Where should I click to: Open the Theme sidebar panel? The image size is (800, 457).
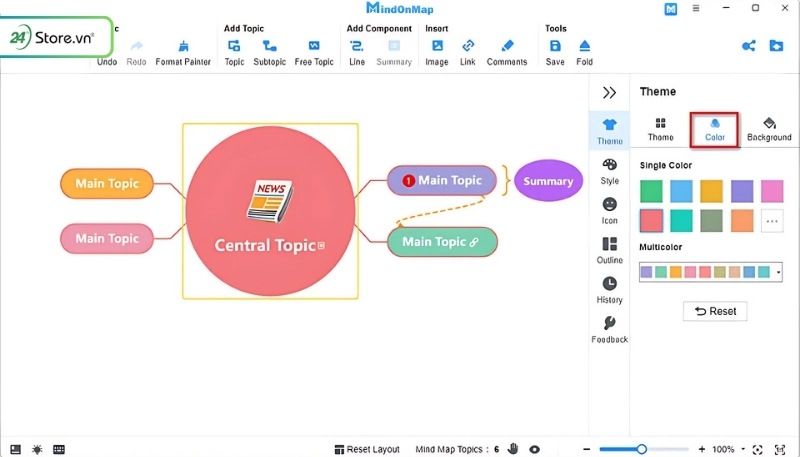(610, 131)
